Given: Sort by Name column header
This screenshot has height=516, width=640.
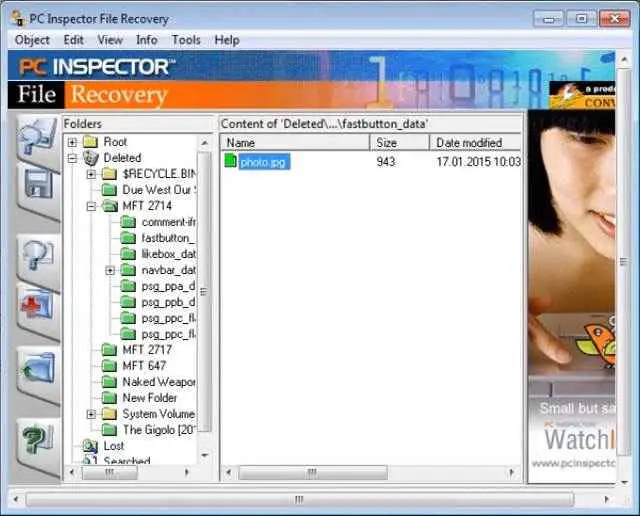Looking at the screenshot, I should tap(295, 142).
